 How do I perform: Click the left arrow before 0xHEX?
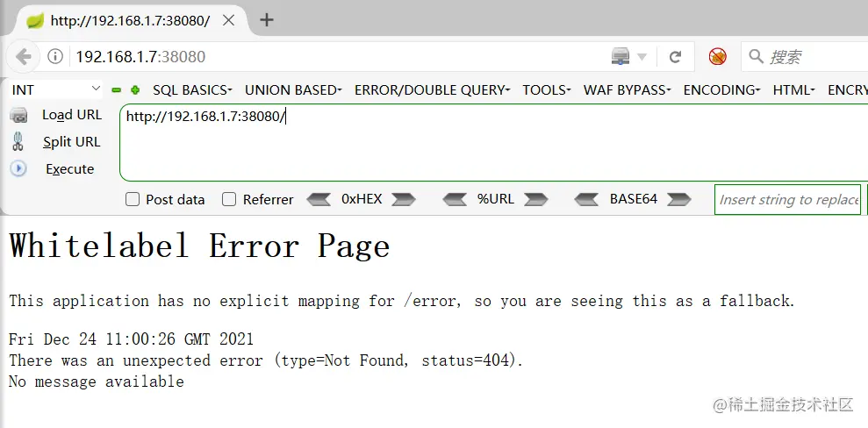[319, 199]
